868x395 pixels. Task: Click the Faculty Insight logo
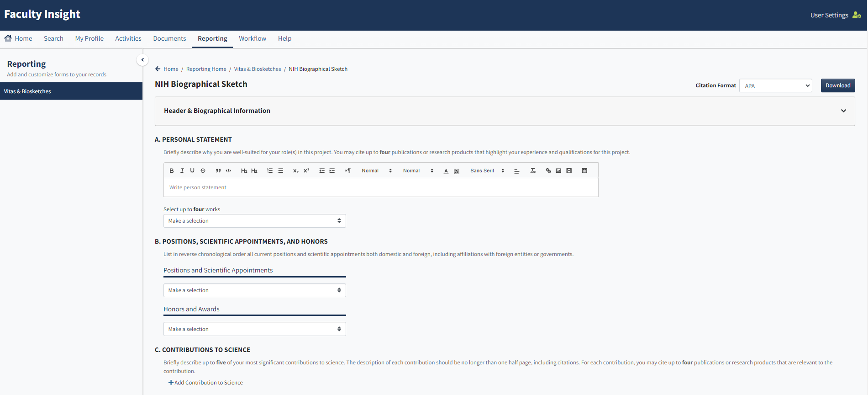click(x=42, y=14)
